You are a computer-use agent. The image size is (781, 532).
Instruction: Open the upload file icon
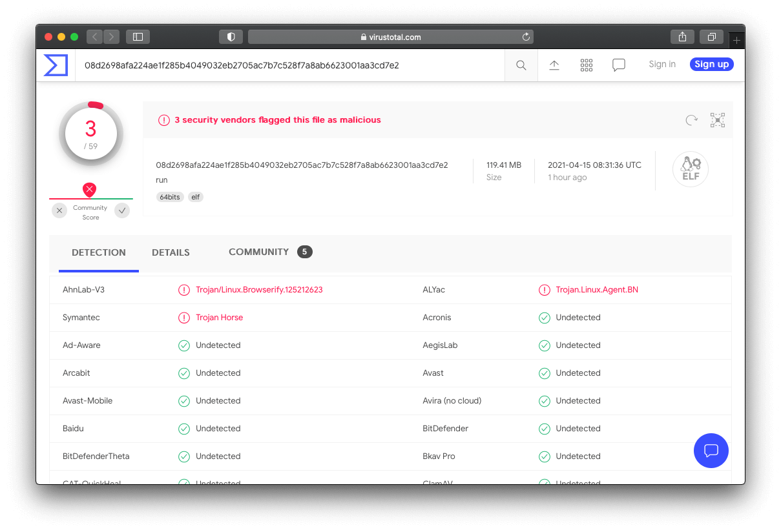[x=554, y=65]
